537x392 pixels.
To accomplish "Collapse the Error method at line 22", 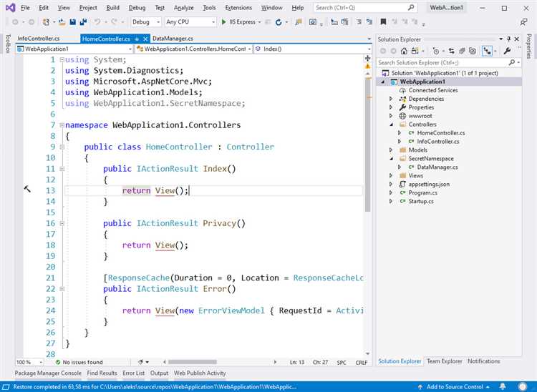I will [62, 289].
